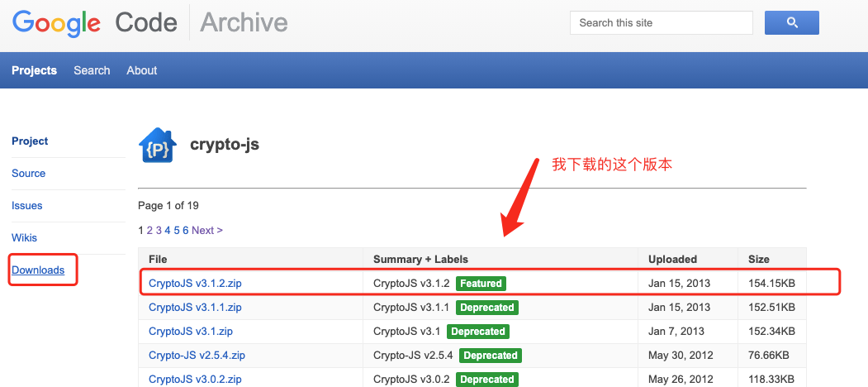Download CryptoJS v3.1.1.zip
This screenshot has width=868, height=387.
(195, 307)
